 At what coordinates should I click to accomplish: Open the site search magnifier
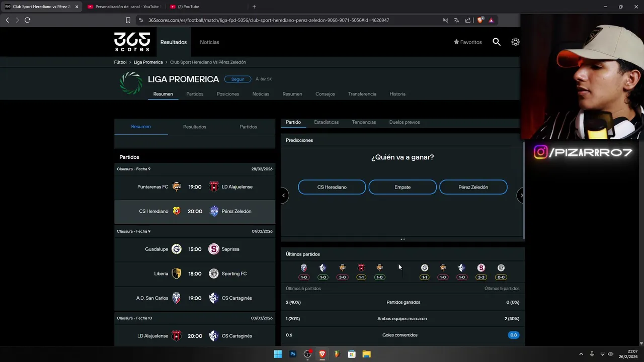[497, 42]
